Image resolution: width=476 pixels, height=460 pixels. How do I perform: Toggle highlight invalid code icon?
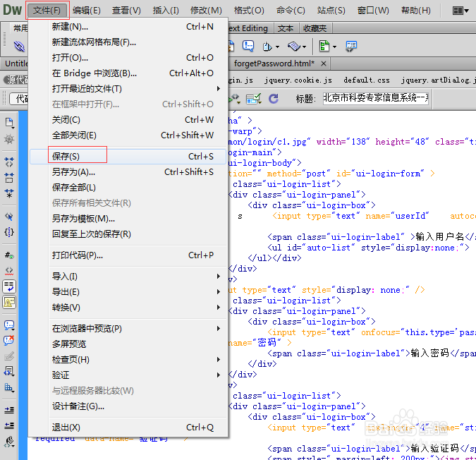(9, 271)
